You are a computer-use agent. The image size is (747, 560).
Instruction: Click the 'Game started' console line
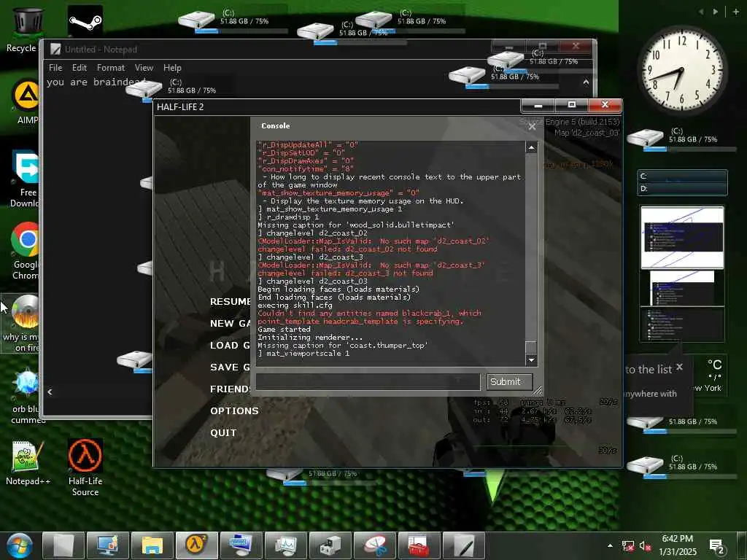coord(284,330)
